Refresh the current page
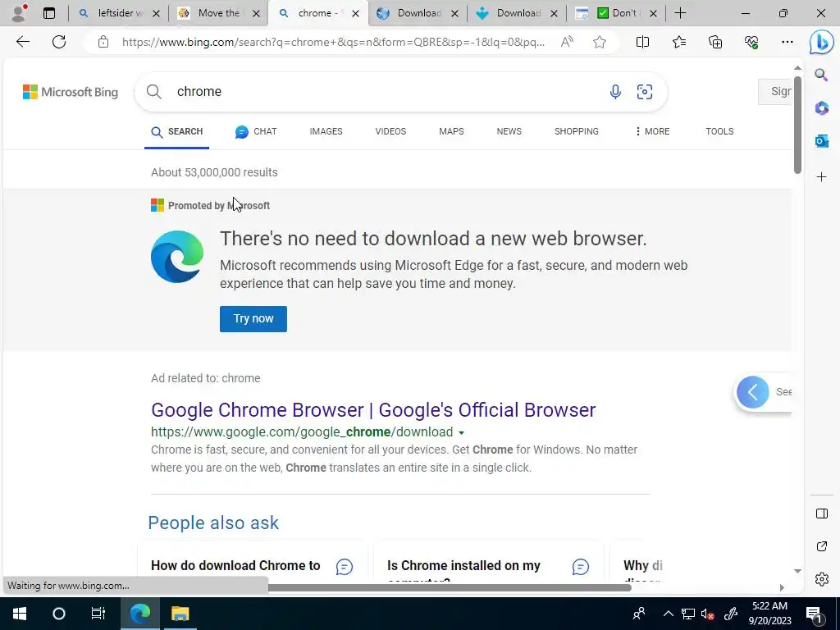The width and height of the screenshot is (840, 630). (59, 42)
